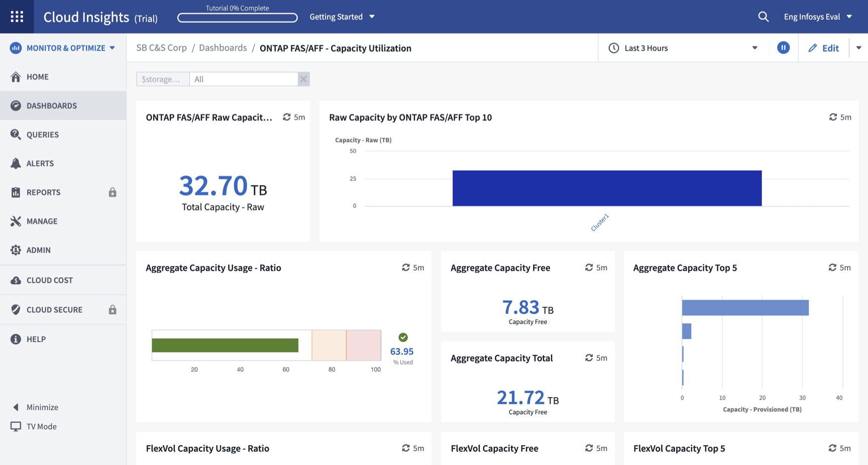
Task: Click refresh icon on Aggregate Capacity Usage - Ratio
Action: (x=405, y=268)
